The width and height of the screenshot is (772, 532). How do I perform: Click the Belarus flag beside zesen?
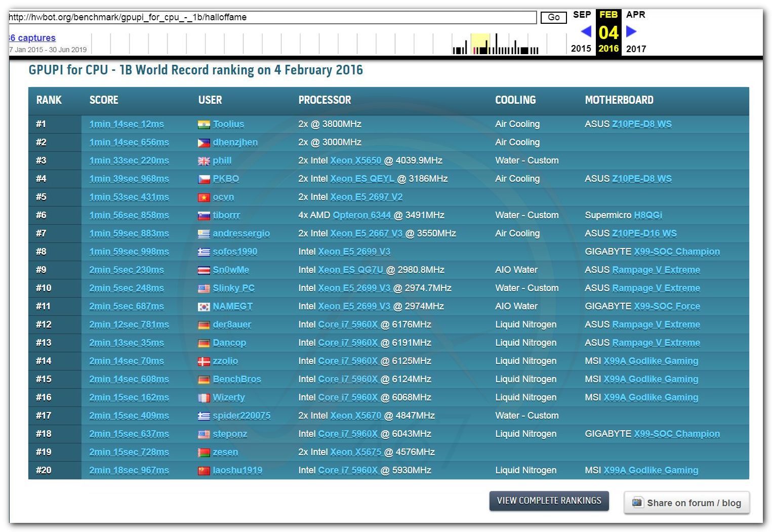pos(204,453)
